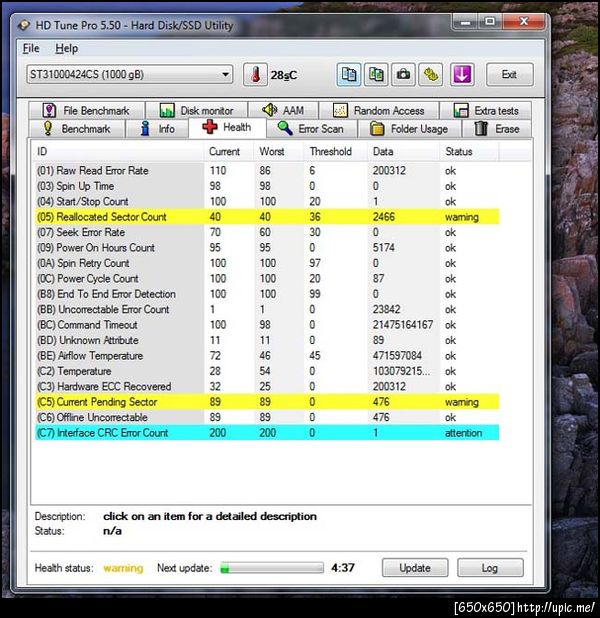Viewport: 600px width, 618px height.
Task: Select the Spin Retry Count row
Action: tap(267, 263)
